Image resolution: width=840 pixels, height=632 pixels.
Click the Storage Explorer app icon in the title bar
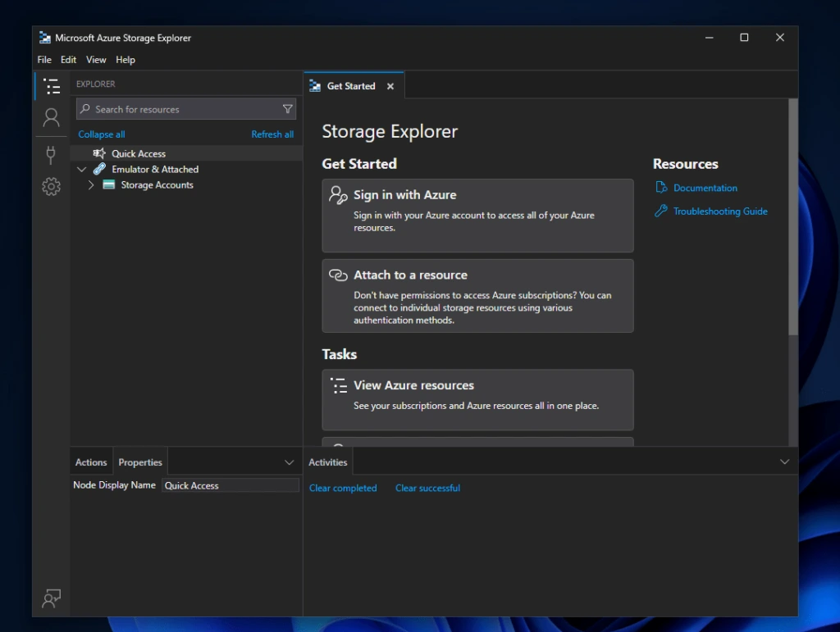(x=45, y=38)
